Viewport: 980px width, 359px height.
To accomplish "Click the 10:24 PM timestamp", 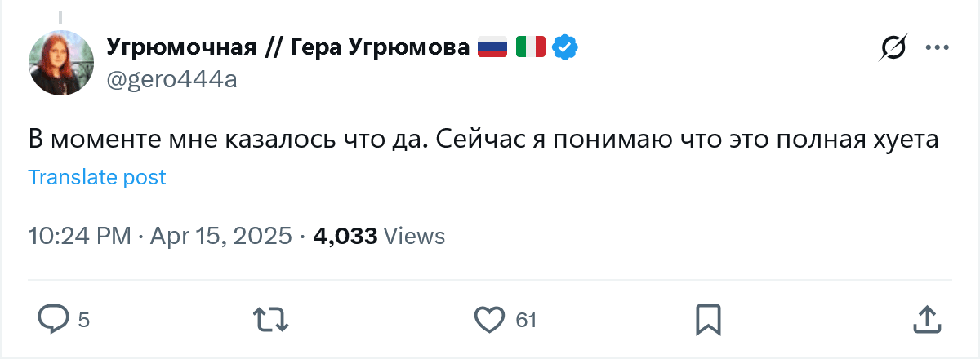I will pyautogui.click(x=79, y=237).
